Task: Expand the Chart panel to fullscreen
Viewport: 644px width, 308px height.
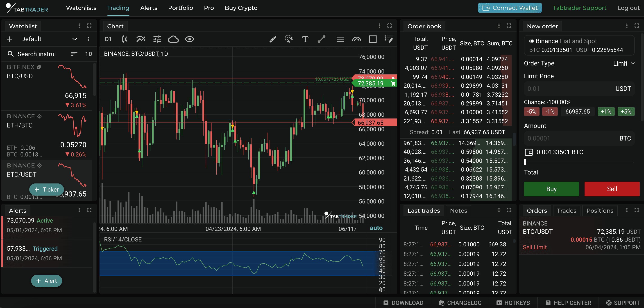Action: click(x=390, y=26)
